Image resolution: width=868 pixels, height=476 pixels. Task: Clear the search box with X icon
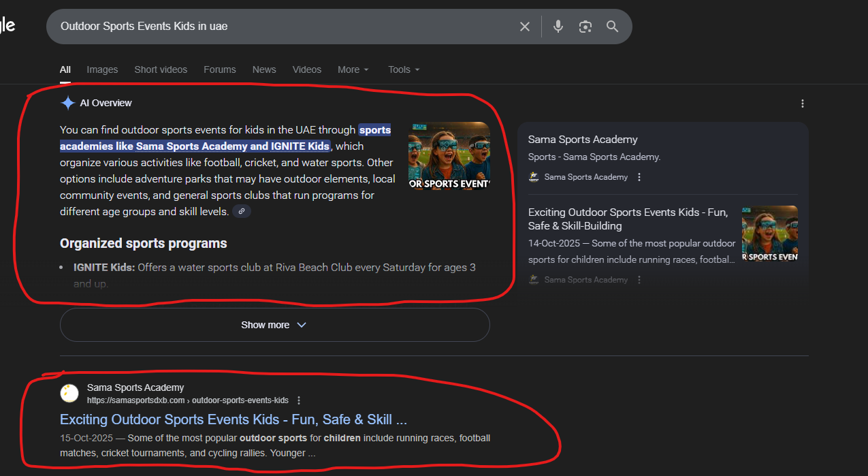[525, 27]
